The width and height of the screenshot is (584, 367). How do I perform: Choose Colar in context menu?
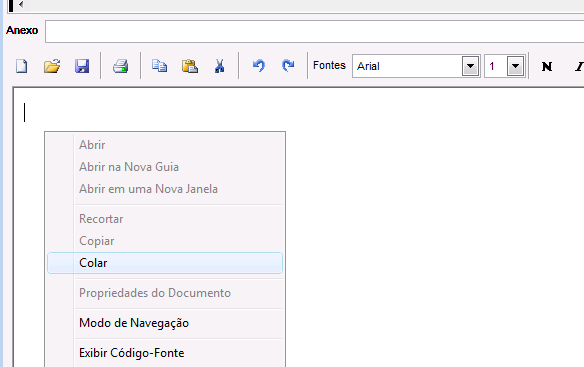click(165, 263)
